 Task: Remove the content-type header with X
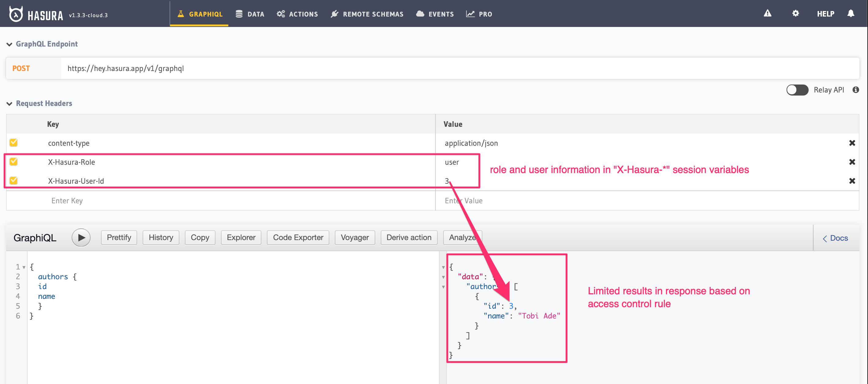coord(852,143)
